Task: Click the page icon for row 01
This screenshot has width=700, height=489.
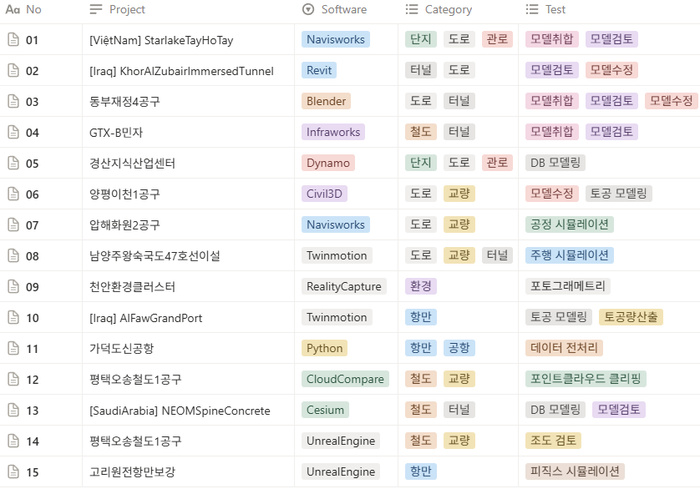Action: pos(13,40)
